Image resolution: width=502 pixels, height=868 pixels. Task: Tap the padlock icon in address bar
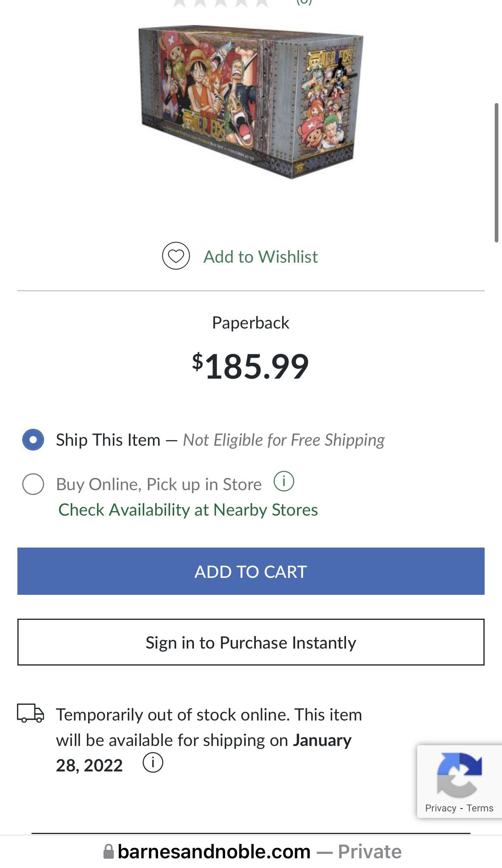pyautogui.click(x=108, y=851)
